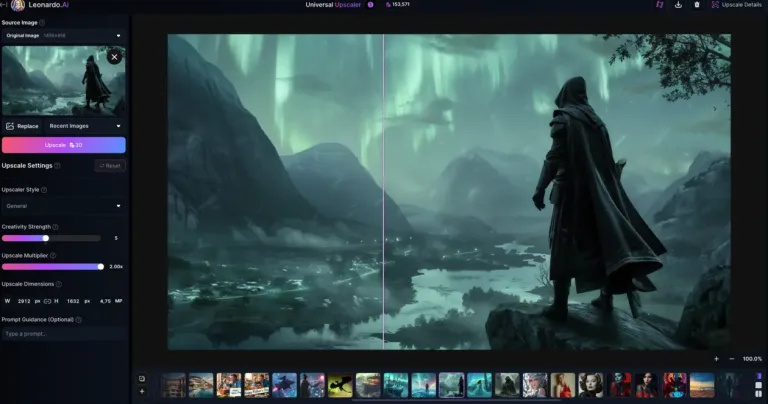Show the Creativity Strength info icon

[x=55, y=227]
